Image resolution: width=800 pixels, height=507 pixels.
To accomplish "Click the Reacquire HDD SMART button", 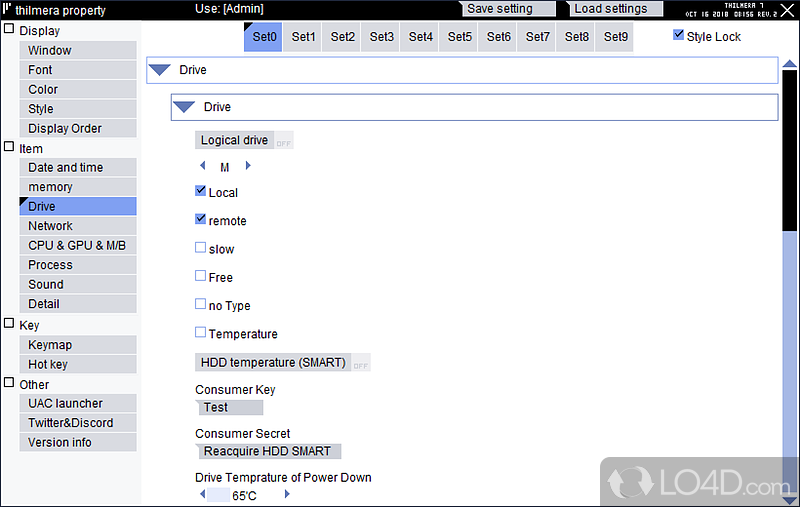I will coord(268,451).
